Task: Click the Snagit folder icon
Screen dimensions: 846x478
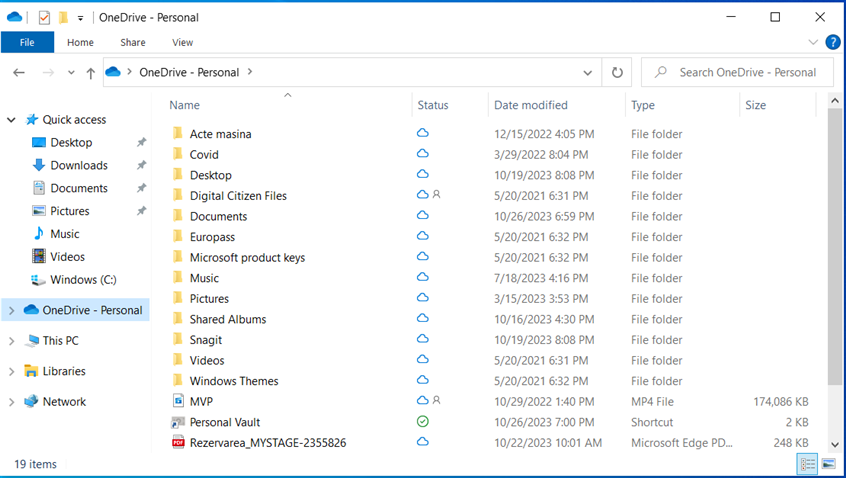Action: point(178,339)
